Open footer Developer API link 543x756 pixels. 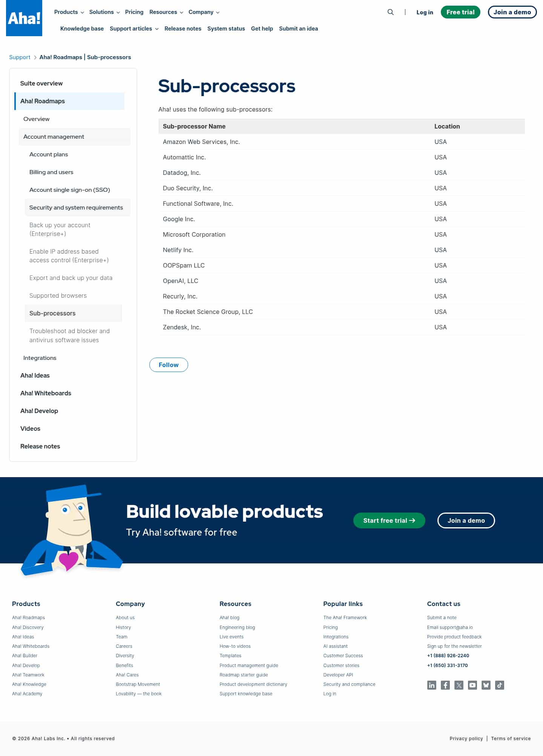click(338, 675)
